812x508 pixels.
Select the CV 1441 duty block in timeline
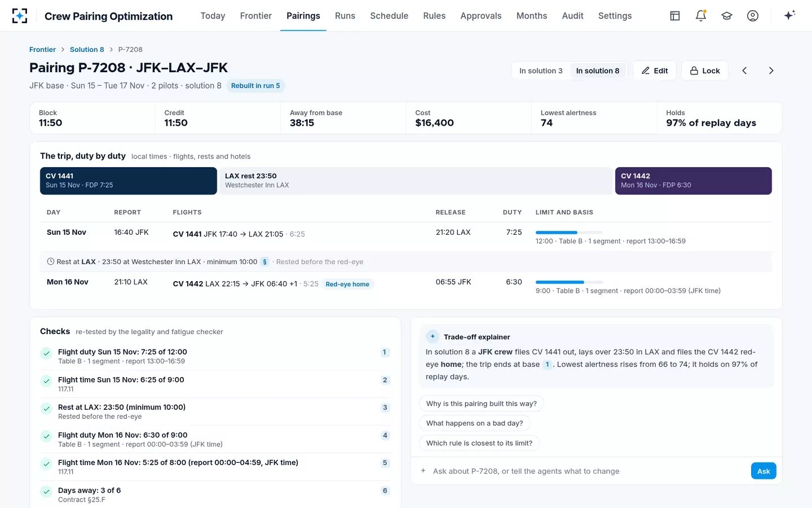pos(129,181)
